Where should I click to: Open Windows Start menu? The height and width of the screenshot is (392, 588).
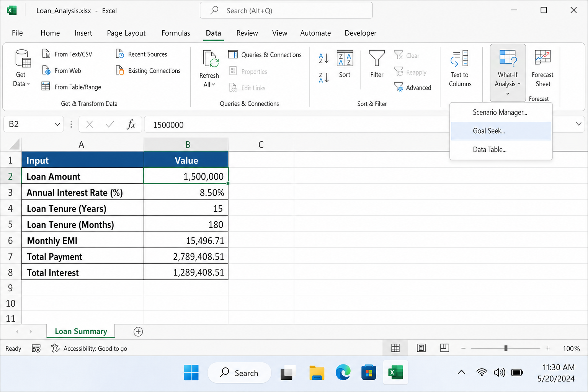pyautogui.click(x=191, y=372)
